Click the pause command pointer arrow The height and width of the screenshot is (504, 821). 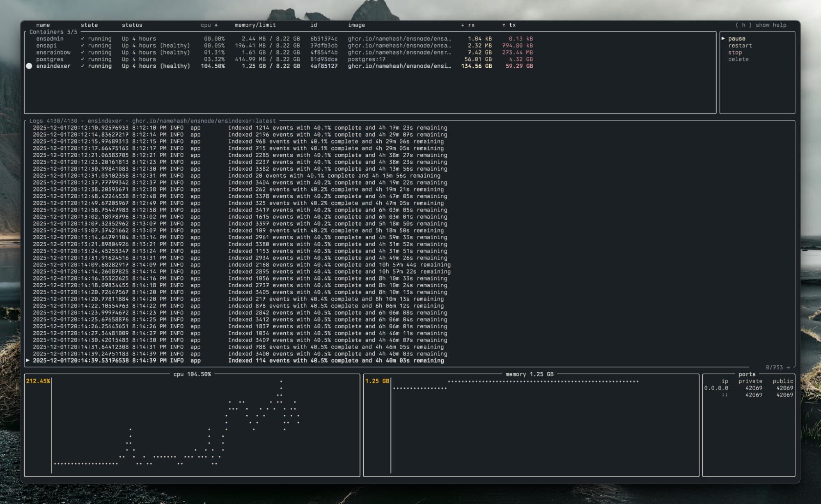pyautogui.click(x=723, y=39)
